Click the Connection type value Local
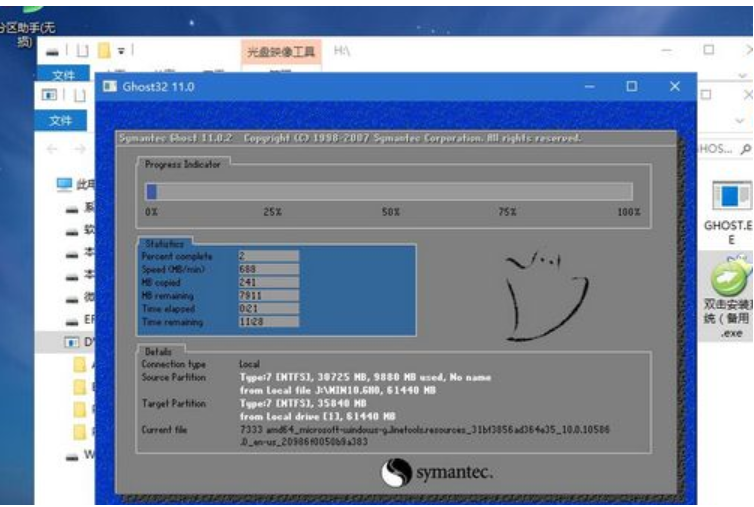 (249, 364)
